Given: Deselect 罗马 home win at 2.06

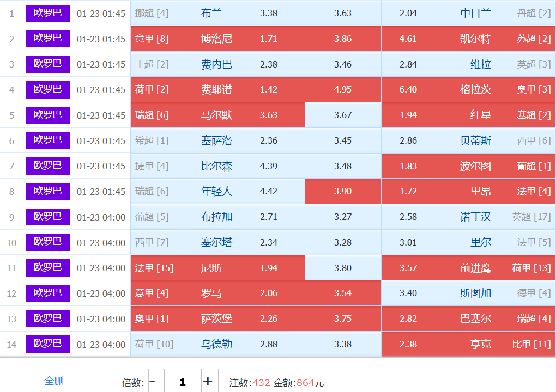Looking at the screenshot, I should point(217,293).
